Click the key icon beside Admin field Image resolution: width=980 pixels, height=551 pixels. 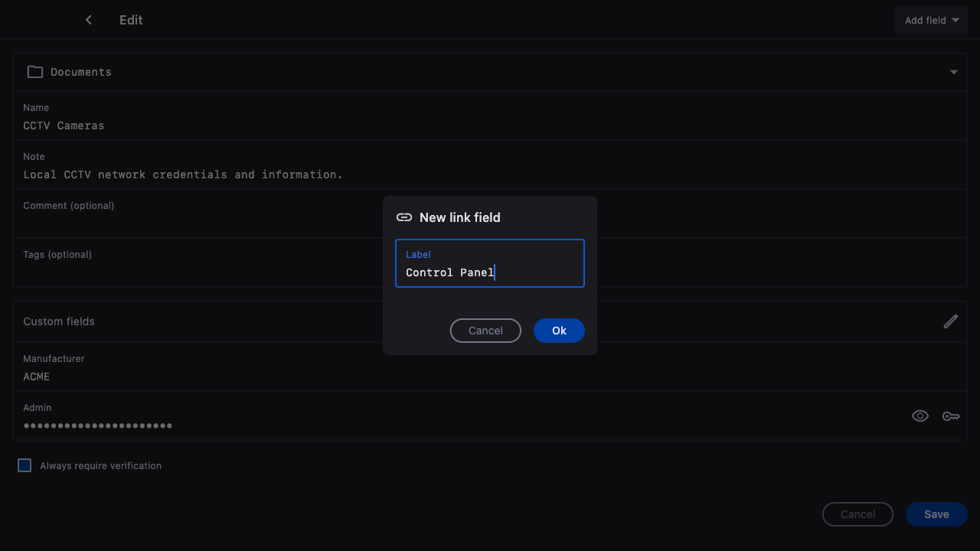coord(951,416)
